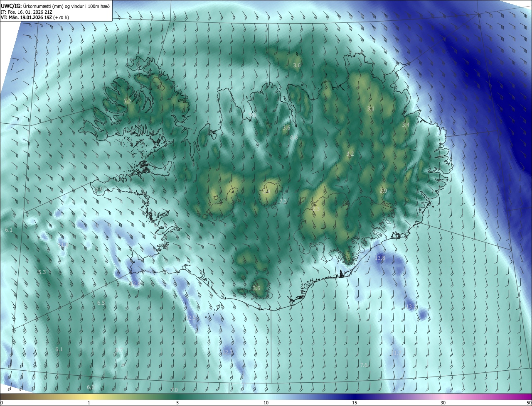Click the 7.3 value label on map
Viewport: 532px width, 406px height.
(x=283, y=201)
